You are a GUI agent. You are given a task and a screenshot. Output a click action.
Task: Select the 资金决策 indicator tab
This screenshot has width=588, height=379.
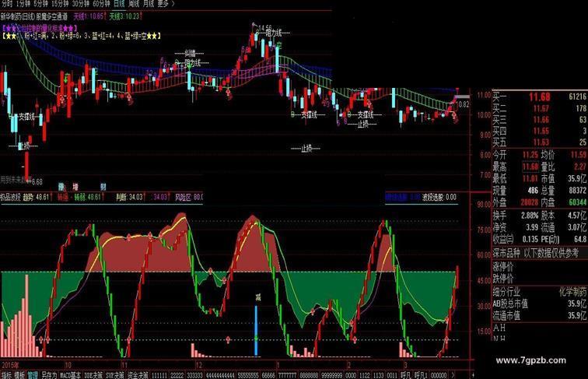click(x=138, y=375)
